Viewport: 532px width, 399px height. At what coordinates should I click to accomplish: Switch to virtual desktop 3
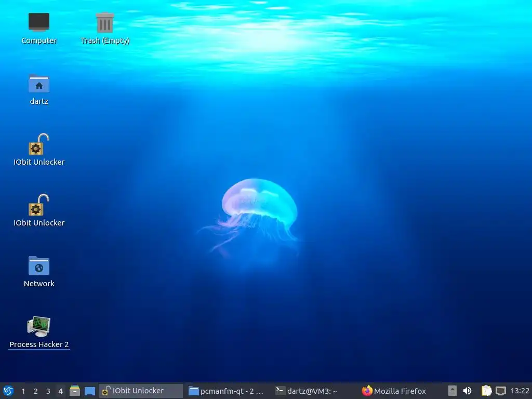click(x=48, y=391)
